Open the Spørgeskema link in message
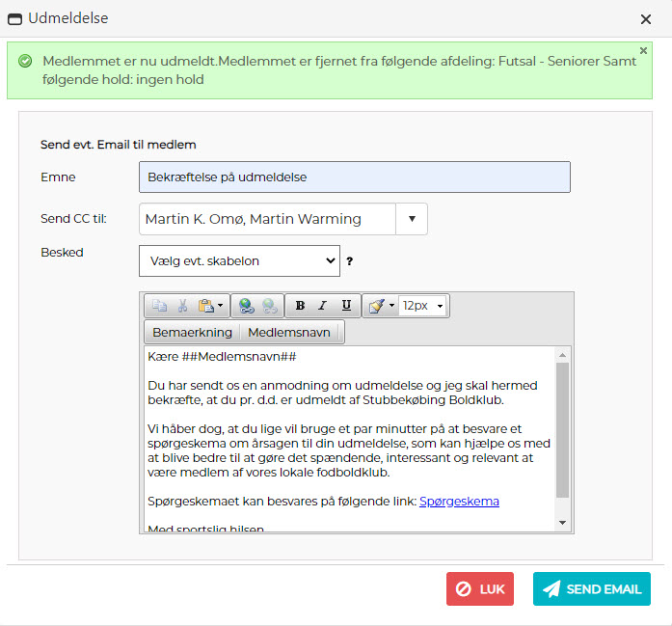672x626 pixels. pos(459,502)
